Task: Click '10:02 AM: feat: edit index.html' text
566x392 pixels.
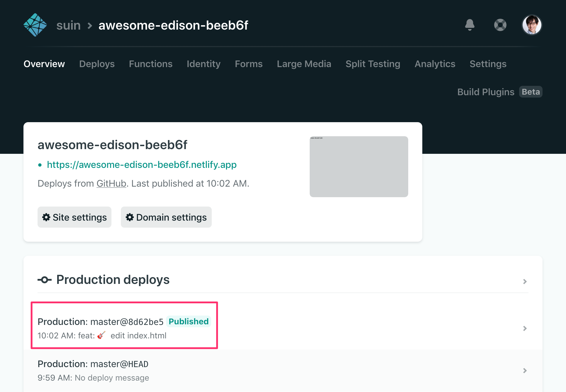Action: (102, 335)
